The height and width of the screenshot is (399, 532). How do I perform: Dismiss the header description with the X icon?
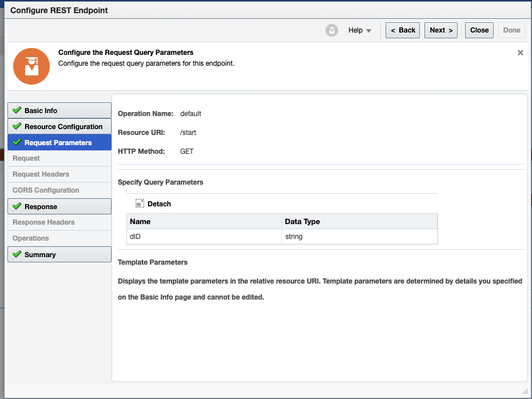520,53
